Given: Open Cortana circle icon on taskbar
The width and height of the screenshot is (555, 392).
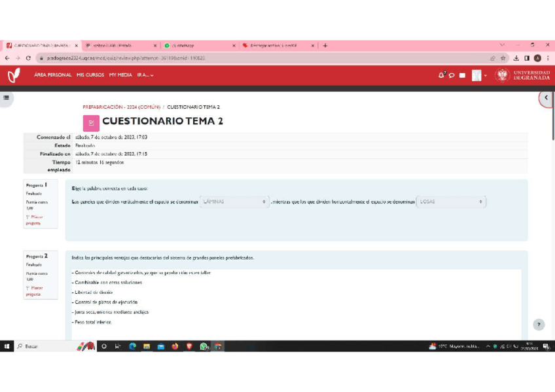Looking at the screenshot, I should coord(103,346).
